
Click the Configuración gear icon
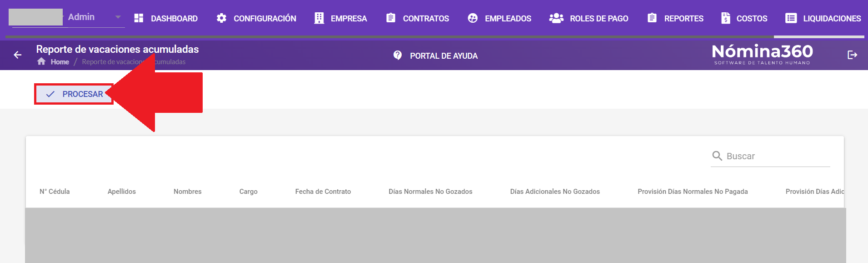pyautogui.click(x=221, y=18)
